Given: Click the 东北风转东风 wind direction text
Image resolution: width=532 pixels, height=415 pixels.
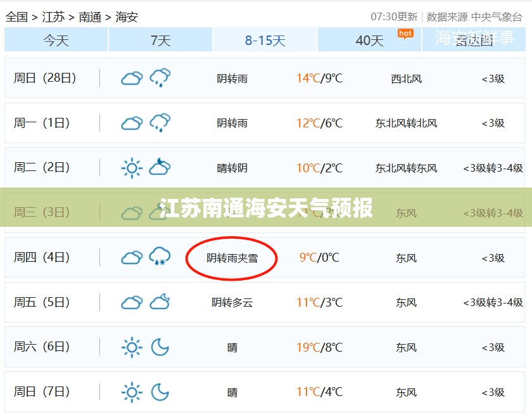Looking at the screenshot, I should tap(406, 168).
